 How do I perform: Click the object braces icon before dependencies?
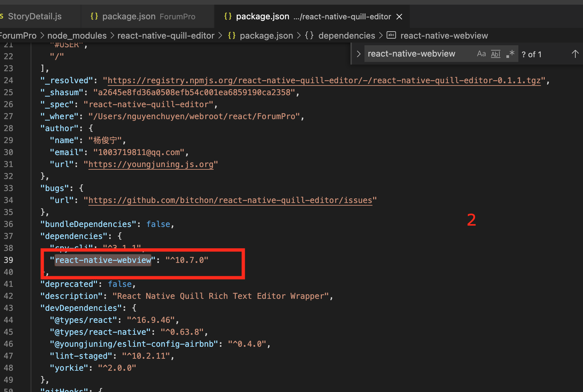point(309,35)
